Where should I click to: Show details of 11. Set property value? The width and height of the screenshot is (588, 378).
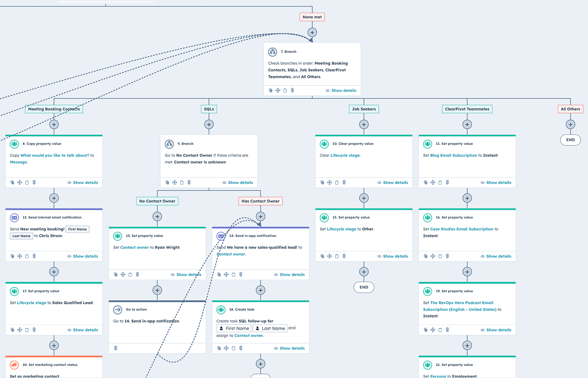[x=496, y=183]
